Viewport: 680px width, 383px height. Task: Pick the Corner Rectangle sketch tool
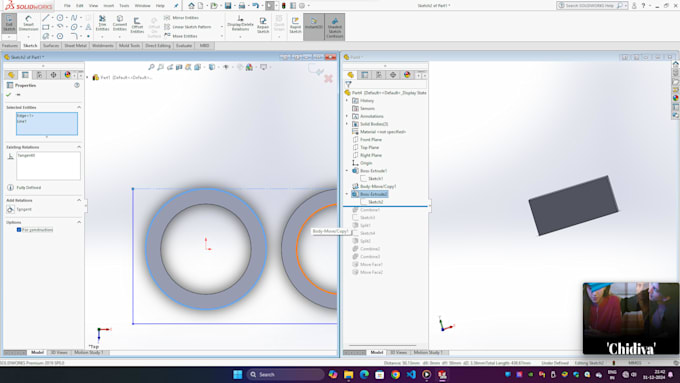(x=46, y=27)
